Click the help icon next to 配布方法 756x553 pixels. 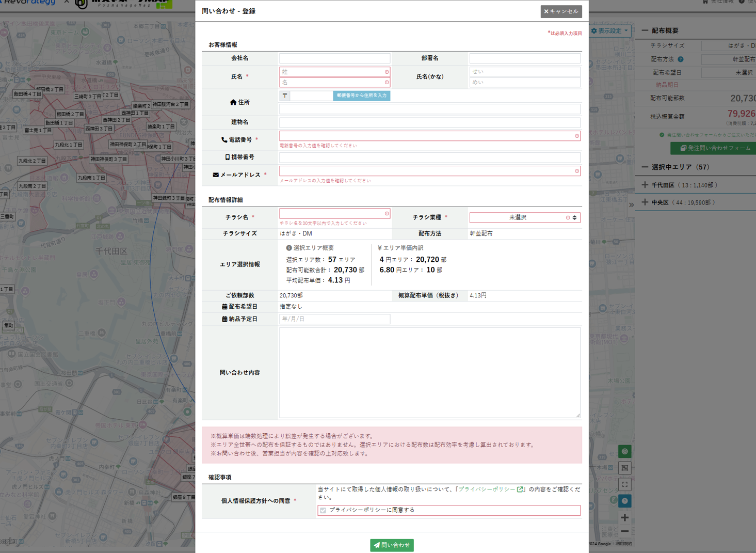pos(681,59)
